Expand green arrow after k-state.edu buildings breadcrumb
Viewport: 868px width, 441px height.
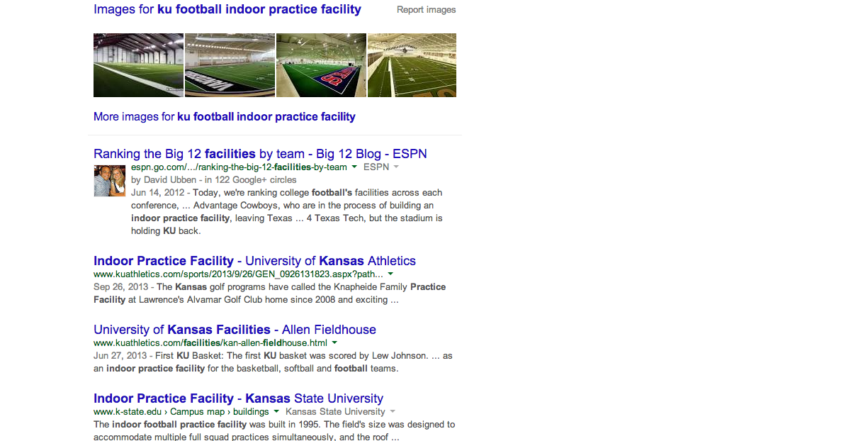[276, 412]
